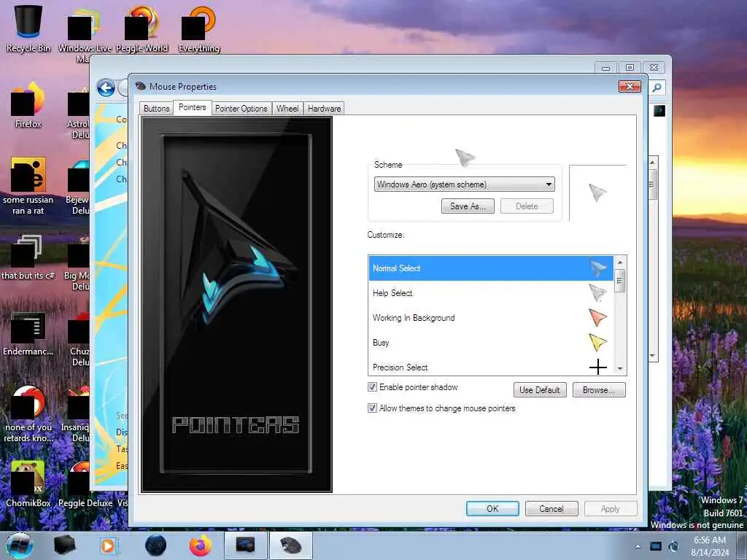Click the Mouse Properties title bar mouse icon
Screen dimensions: 747x560
click(x=140, y=86)
